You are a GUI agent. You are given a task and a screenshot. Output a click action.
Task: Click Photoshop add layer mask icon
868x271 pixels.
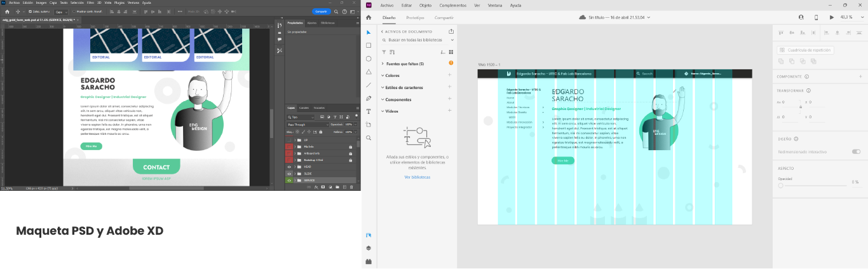[323, 187]
